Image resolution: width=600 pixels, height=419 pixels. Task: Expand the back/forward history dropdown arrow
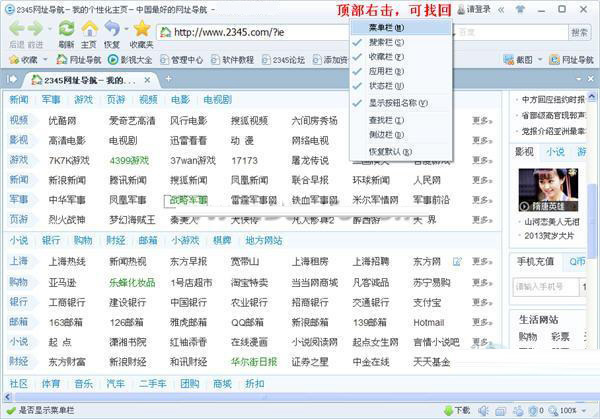point(49,29)
